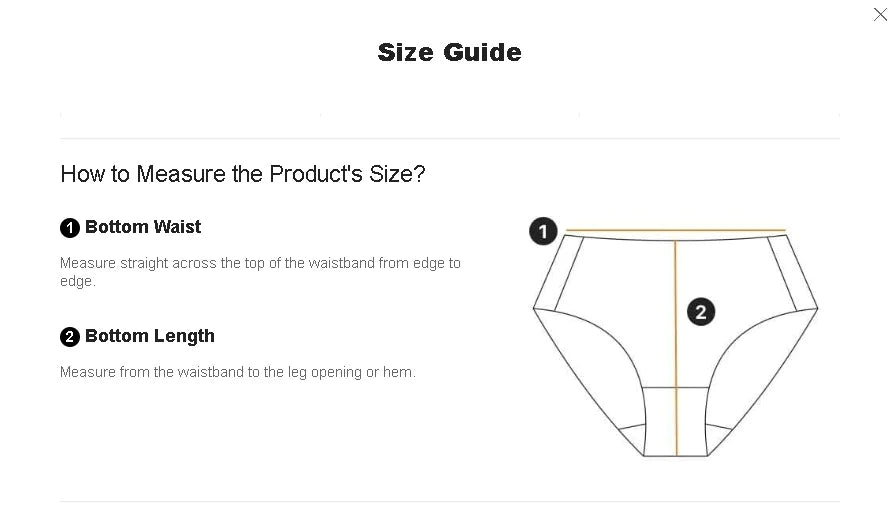Click the Size Guide title
The width and height of the screenshot is (888, 516).
[x=449, y=52]
